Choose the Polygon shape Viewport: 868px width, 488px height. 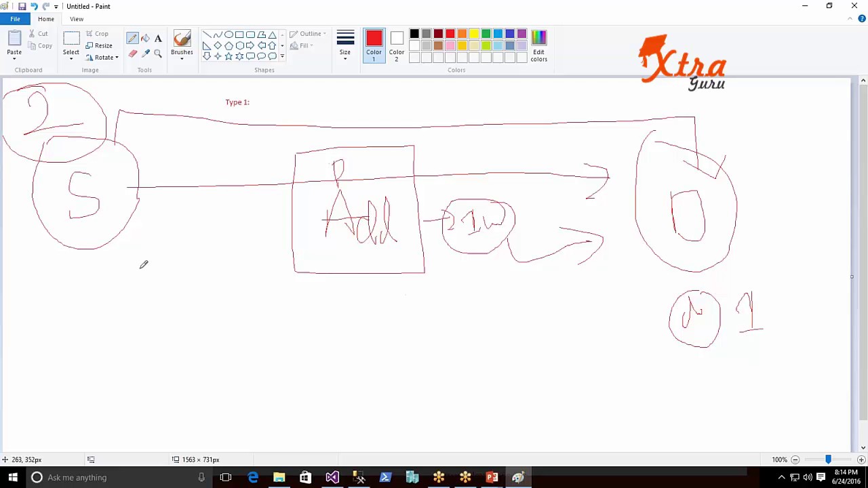click(261, 35)
